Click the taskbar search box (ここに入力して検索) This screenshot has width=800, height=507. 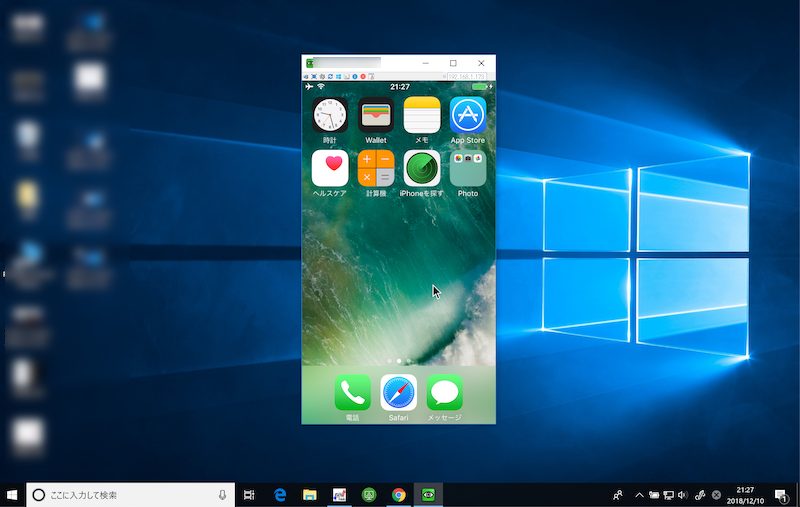point(131,495)
